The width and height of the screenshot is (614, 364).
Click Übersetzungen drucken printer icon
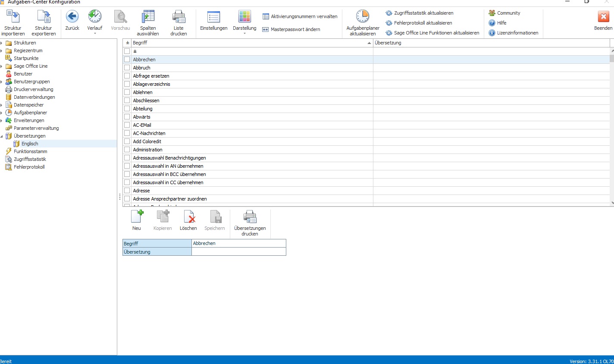(250, 217)
